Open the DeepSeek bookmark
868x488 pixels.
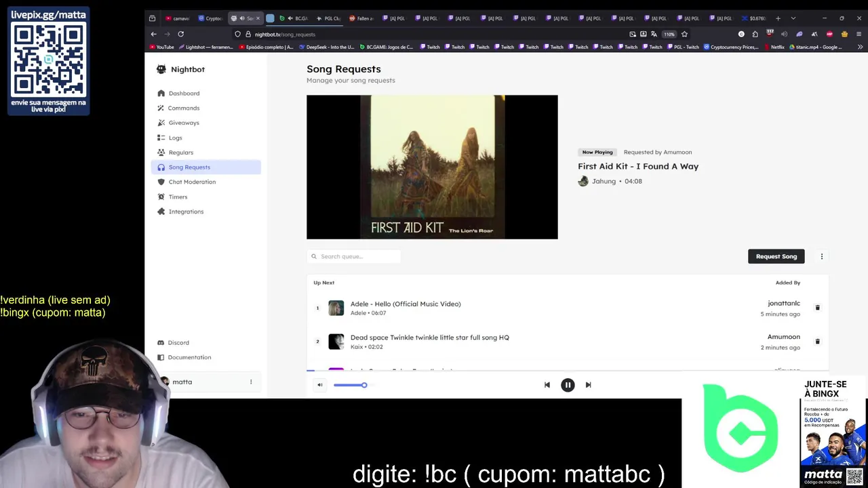pos(327,47)
